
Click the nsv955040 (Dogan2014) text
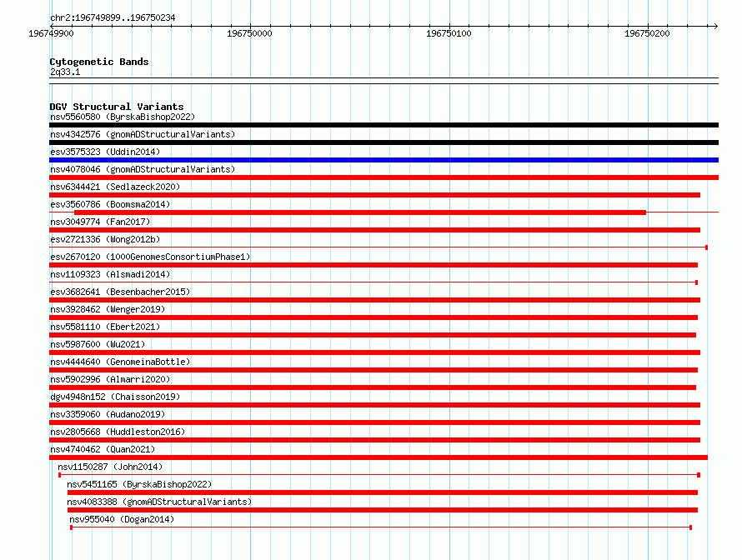point(122,519)
